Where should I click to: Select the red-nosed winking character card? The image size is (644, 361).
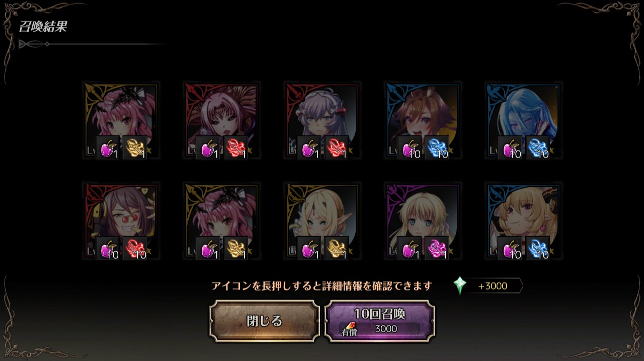(x=121, y=222)
